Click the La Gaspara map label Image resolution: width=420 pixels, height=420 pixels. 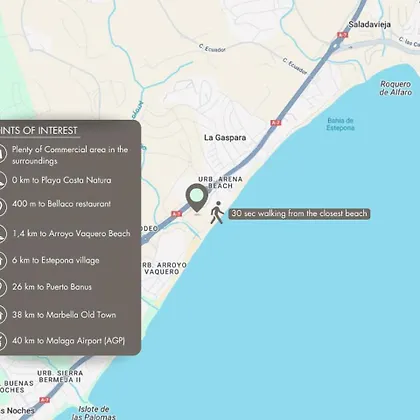[x=225, y=138]
